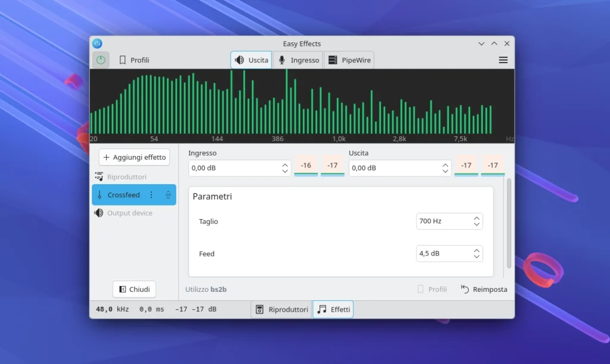Open the Profili presets menu
This screenshot has height=364, width=610.
[134, 60]
